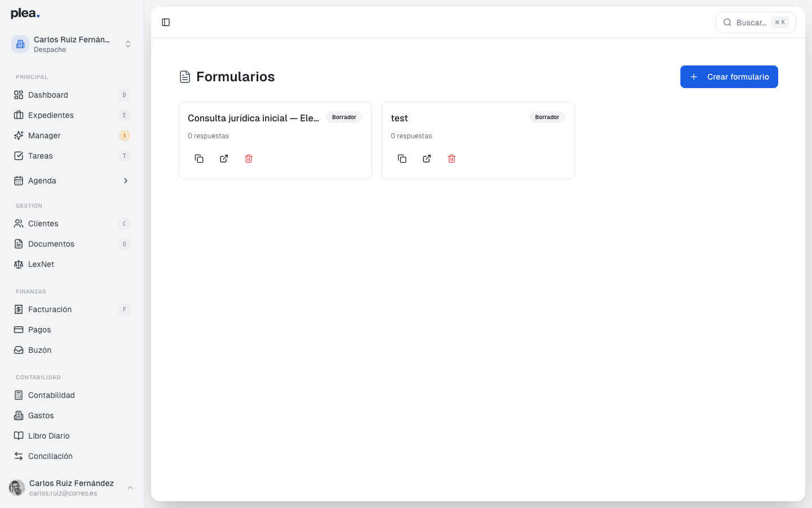Toggle the sidebar panel icon

click(166, 23)
